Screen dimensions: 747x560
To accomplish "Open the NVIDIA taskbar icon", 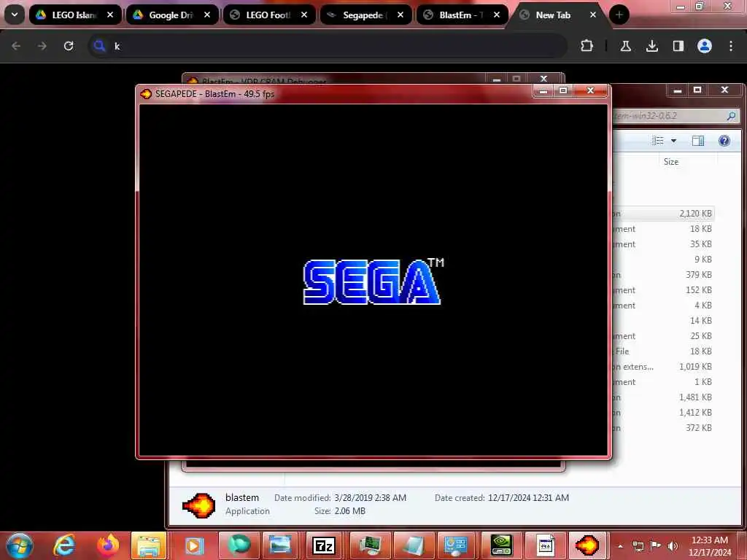I will (x=502, y=545).
